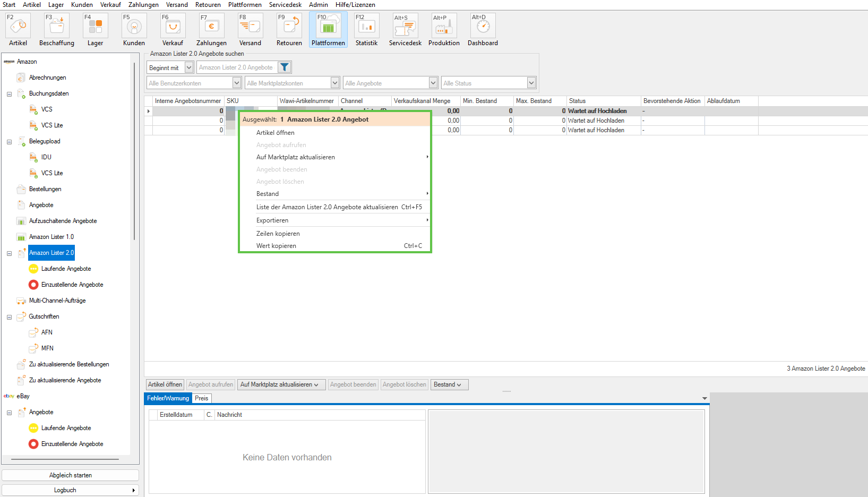Image resolution: width=868 pixels, height=497 pixels.
Task: Open the Statistik chart icon
Action: [367, 25]
